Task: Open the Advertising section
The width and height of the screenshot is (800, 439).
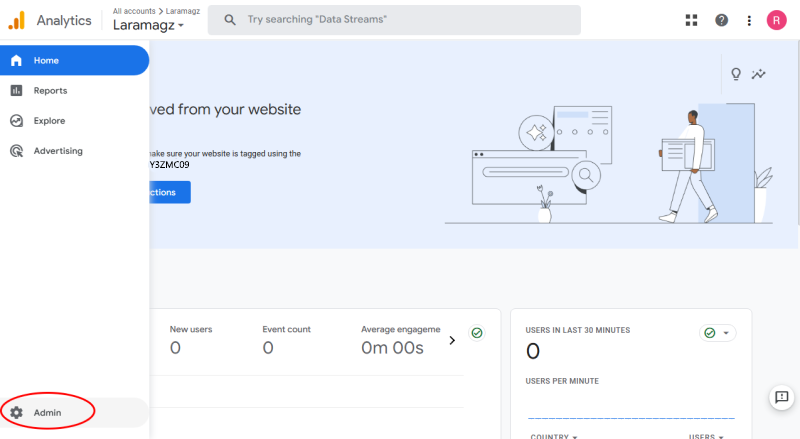Action: pyautogui.click(x=74, y=151)
